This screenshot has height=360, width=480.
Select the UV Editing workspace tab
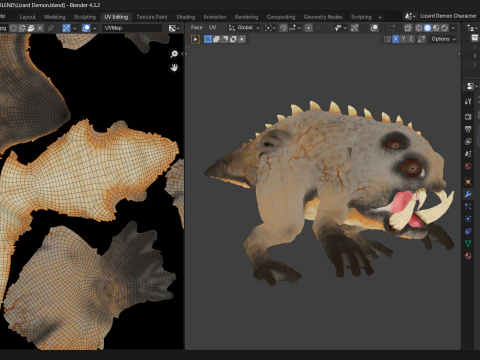click(116, 17)
